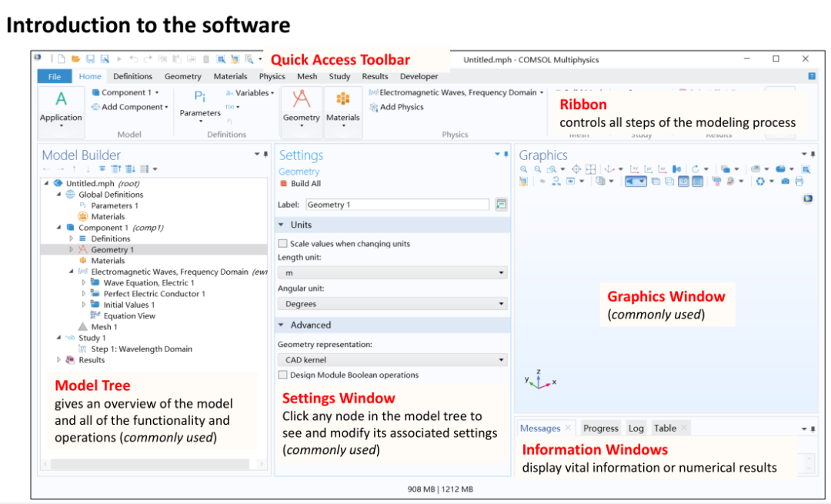
Task: Click inside the Label field showing Geometry 1
Action: coord(398,205)
